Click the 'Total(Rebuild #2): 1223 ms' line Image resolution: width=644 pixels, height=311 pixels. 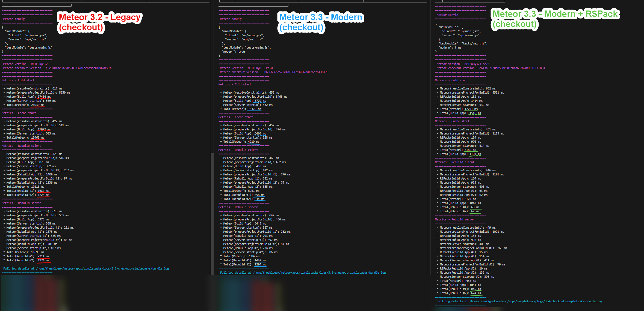(x=26, y=195)
